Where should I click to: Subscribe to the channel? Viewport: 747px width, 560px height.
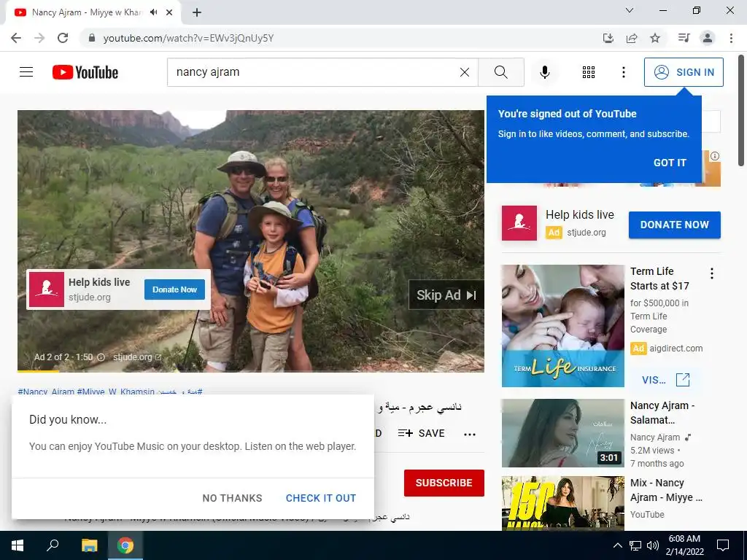click(x=444, y=483)
